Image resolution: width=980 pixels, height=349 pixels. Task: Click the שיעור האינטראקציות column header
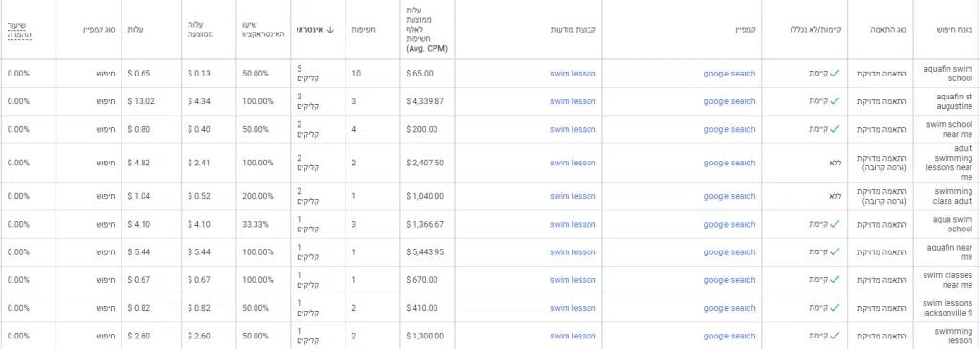[263, 30]
